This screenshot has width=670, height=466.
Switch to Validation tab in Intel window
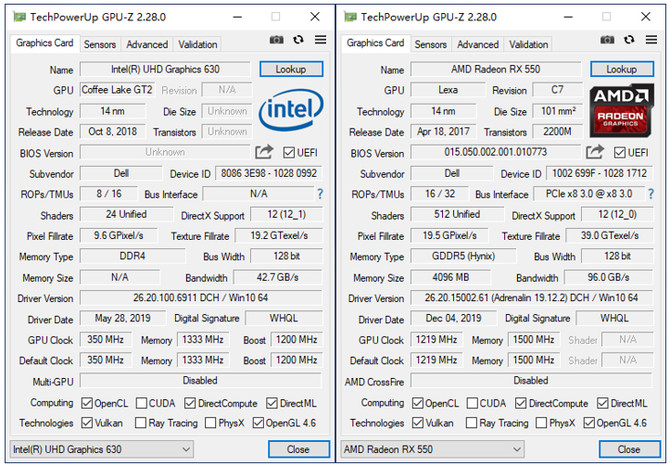pos(197,44)
